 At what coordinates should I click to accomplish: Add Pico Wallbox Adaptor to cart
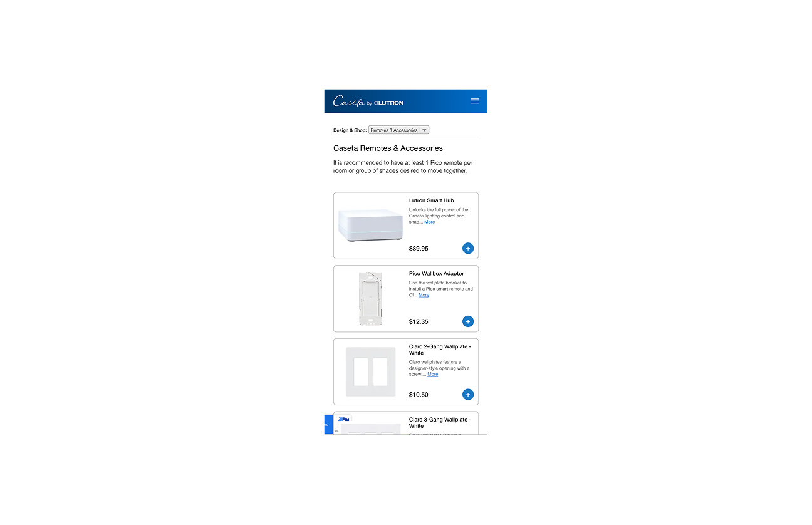point(468,321)
